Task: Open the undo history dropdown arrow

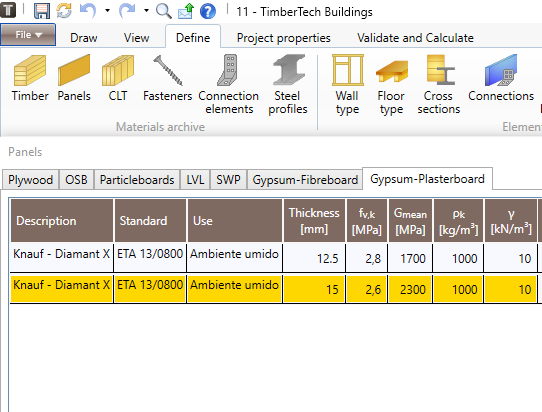Action: 107,11
